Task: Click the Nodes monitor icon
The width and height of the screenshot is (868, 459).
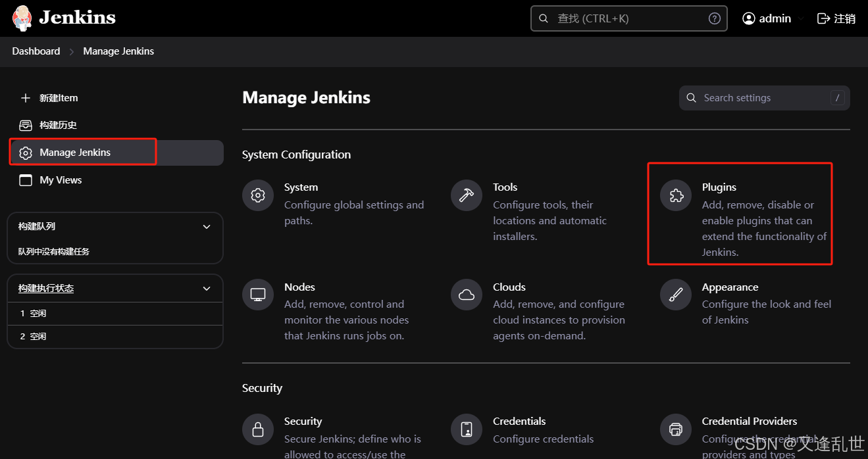Action: click(x=258, y=295)
